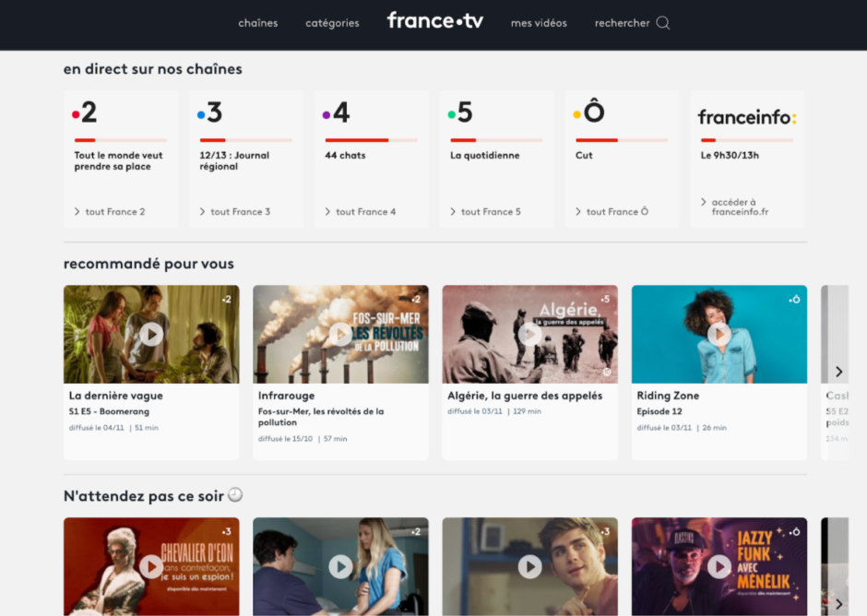Open Cut live program
867x616 pixels.
tap(584, 155)
